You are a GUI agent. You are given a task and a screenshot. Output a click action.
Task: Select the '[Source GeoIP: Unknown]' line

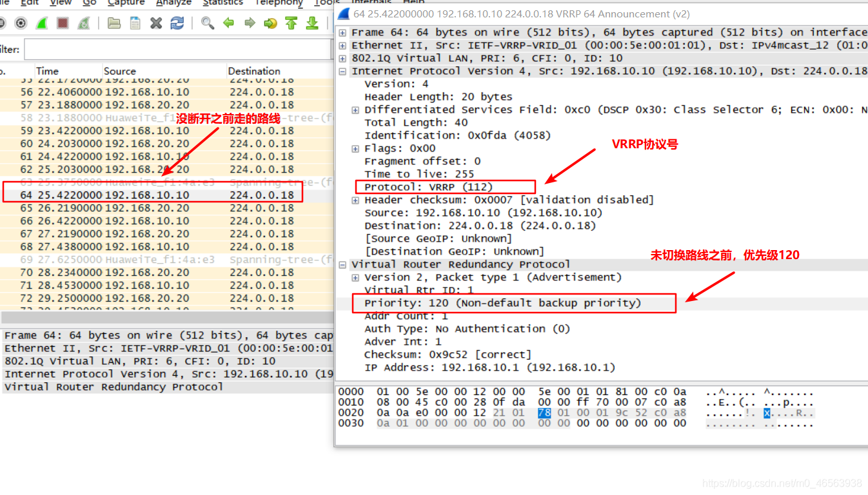(439, 238)
